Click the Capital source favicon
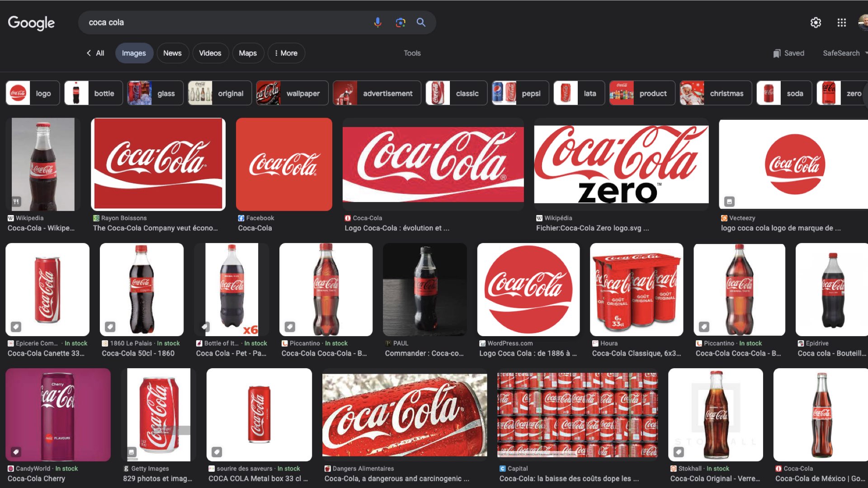 pos(502,469)
